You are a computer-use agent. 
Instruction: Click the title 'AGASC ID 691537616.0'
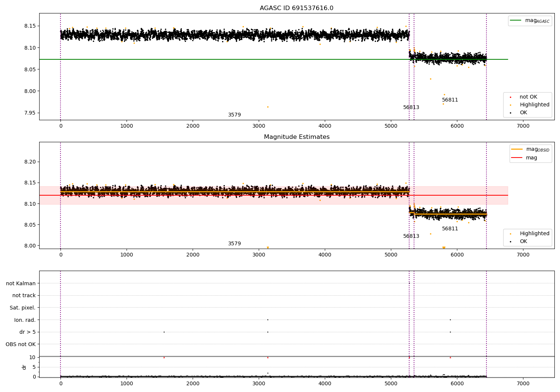pos(296,8)
